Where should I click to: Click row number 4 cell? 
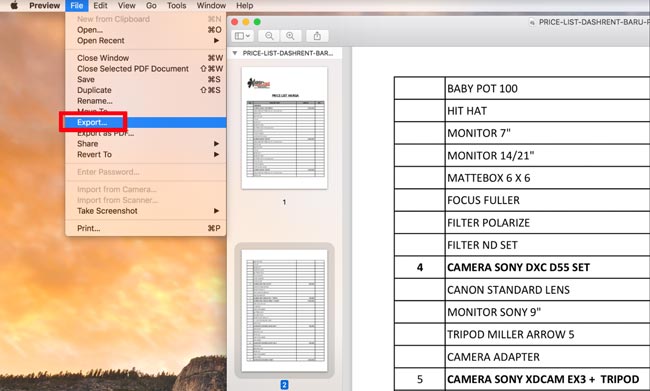pyautogui.click(x=420, y=267)
